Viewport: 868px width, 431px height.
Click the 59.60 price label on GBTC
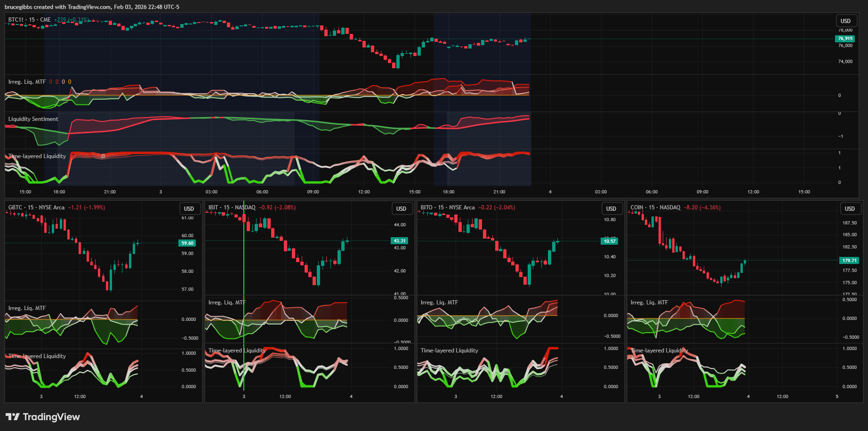(187, 243)
